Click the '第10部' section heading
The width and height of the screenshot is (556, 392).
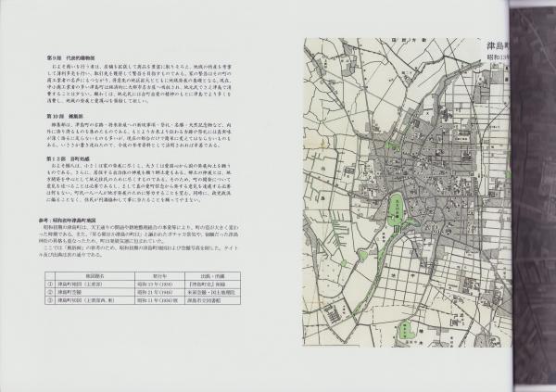tap(65, 117)
